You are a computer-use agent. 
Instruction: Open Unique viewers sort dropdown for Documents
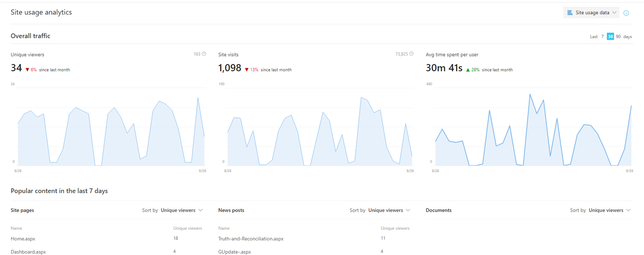606,210
